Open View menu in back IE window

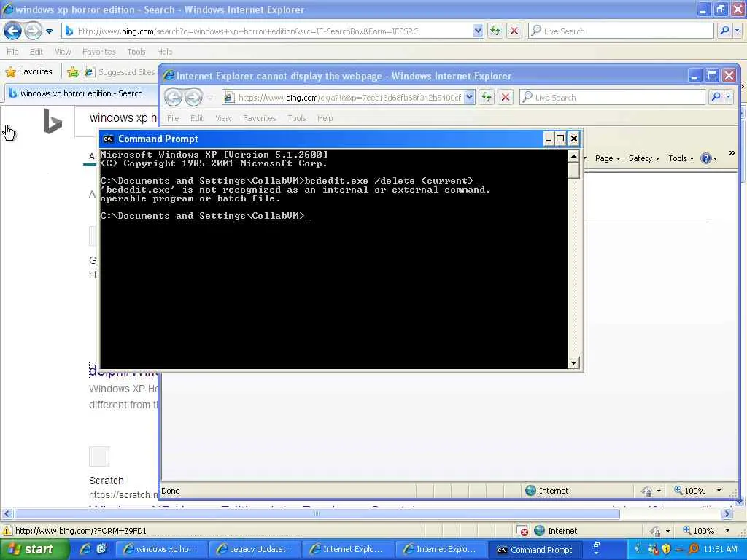click(x=63, y=52)
